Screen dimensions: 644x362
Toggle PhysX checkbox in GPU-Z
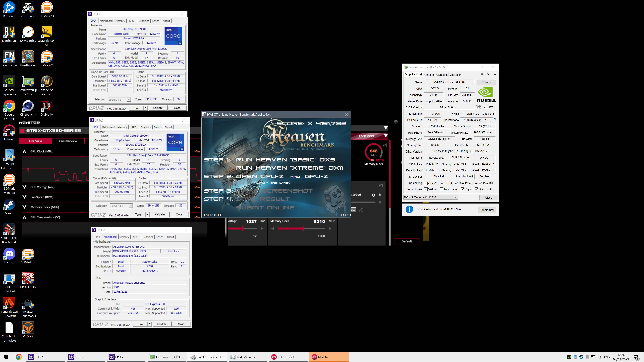point(463,189)
